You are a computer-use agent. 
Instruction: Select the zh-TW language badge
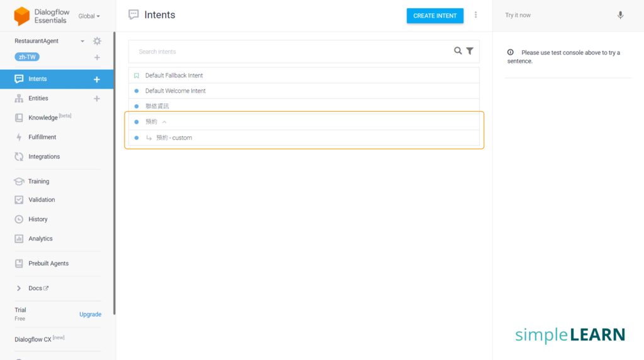coord(26,57)
